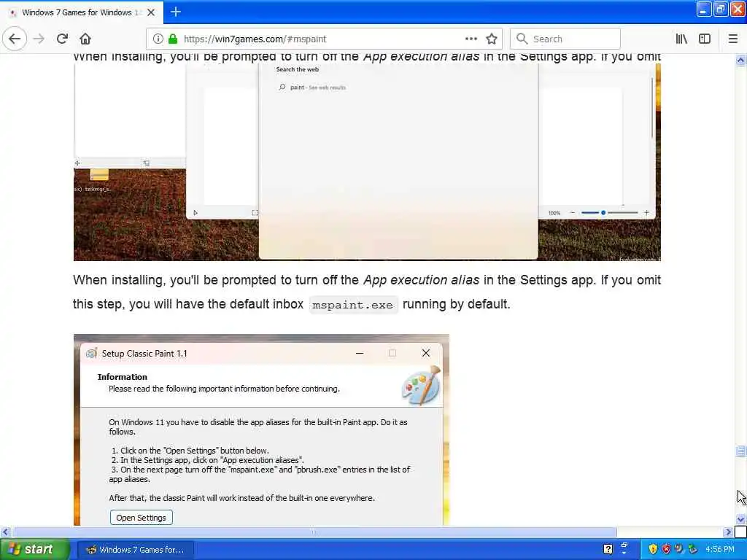Click into the Firefox Search box
Viewport: 747px width, 560px height.
click(565, 39)
